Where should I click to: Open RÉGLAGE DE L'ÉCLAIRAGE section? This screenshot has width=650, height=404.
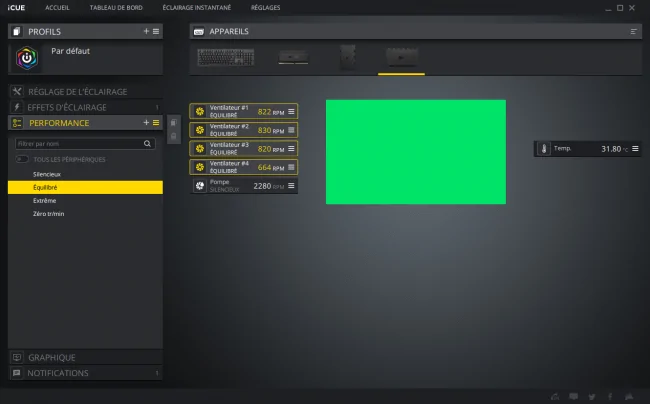tap(85, 92)
